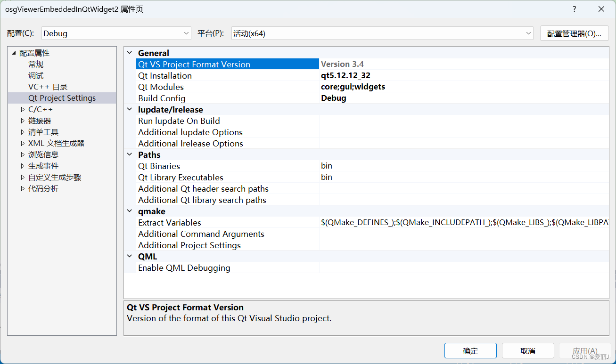
Task: Collapse the QML section
Action: 130,256
